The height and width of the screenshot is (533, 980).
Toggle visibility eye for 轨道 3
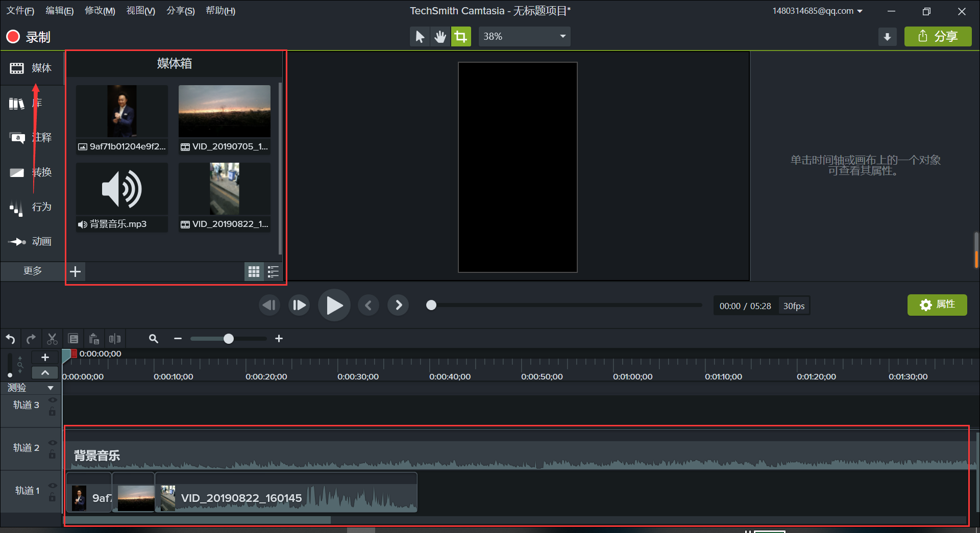(x=52, y=400)
